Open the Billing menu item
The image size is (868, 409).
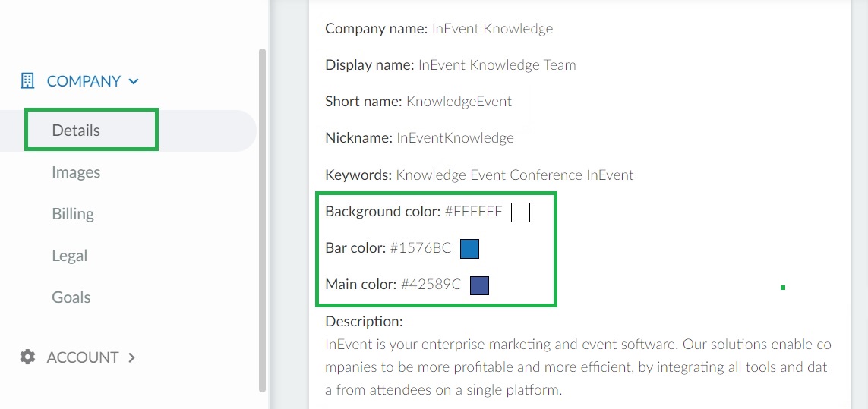pos(72,214)
